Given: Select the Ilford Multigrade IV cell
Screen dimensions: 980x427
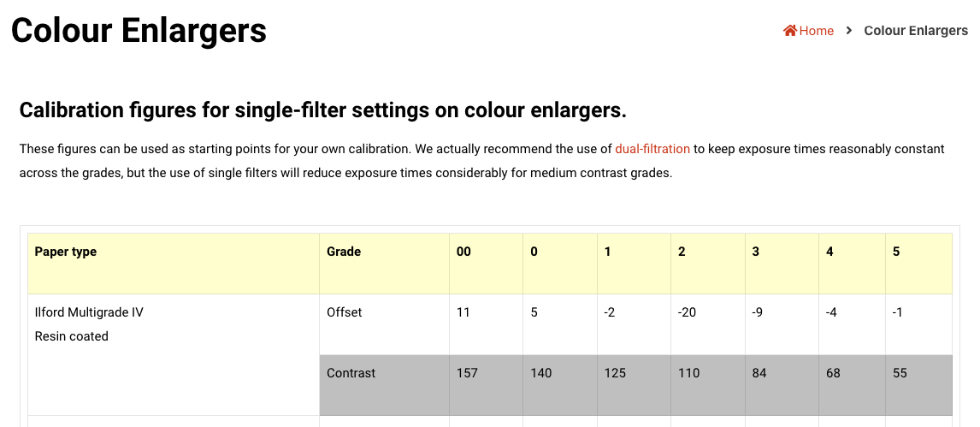Looking at the screenshot, I should point(89,312).
